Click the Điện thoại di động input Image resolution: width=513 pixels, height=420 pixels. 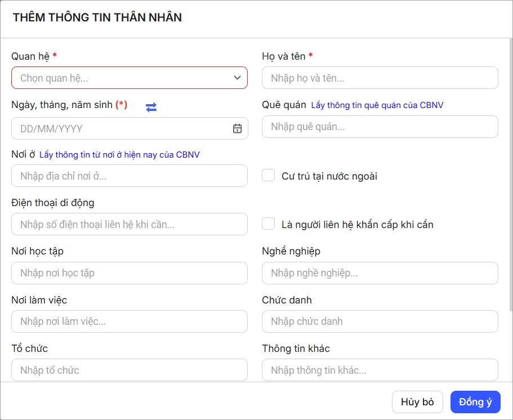[129, 224]
